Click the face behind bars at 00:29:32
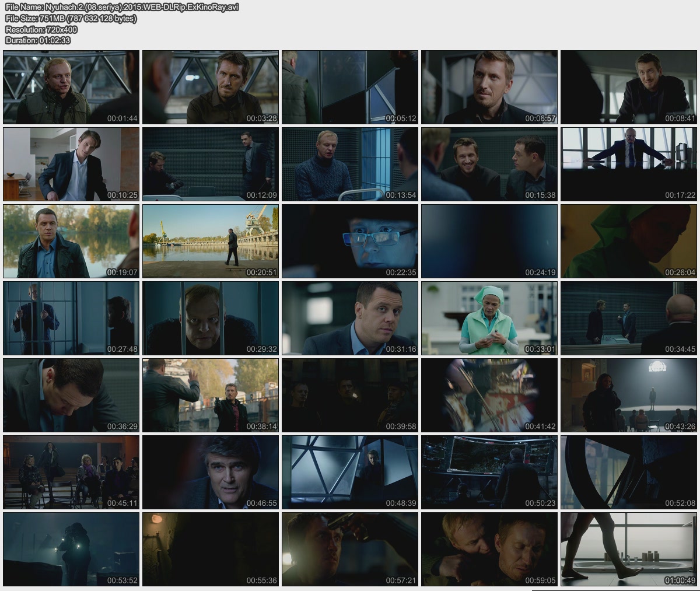 pos(211,319)
